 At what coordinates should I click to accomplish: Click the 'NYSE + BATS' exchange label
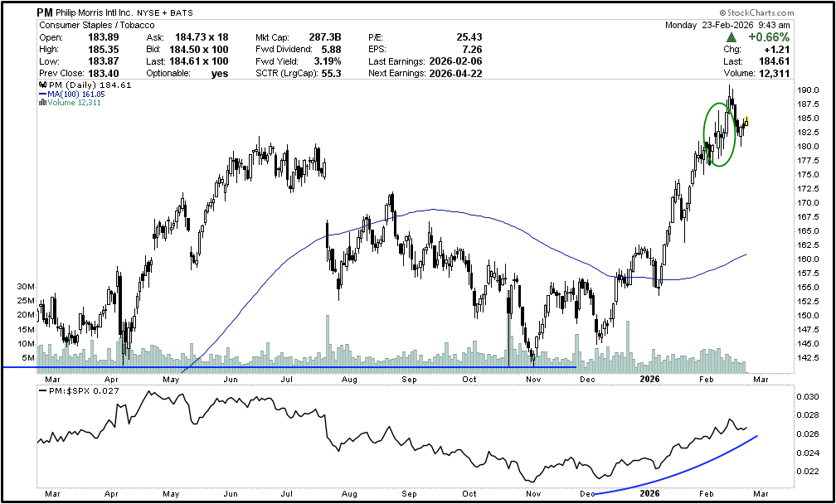pyautogui.click(x=167, y=12)
